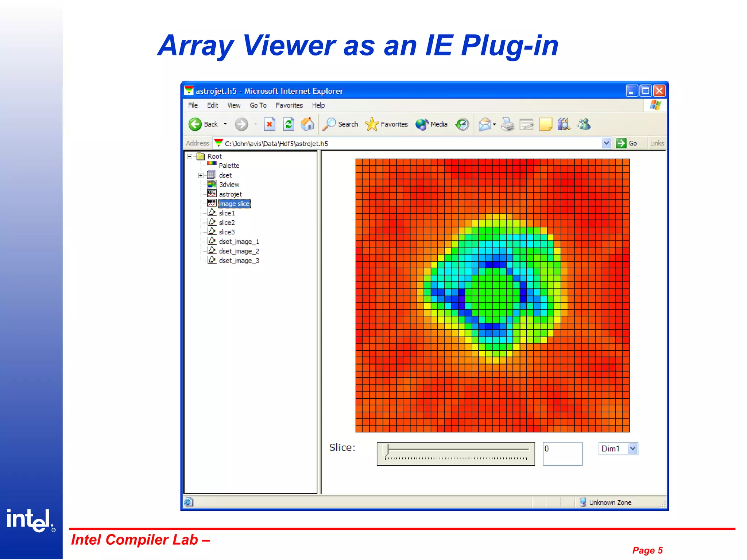The image size is (747, 560).
Task: Click the slice1 graph icon in tree
Action: 212,212
